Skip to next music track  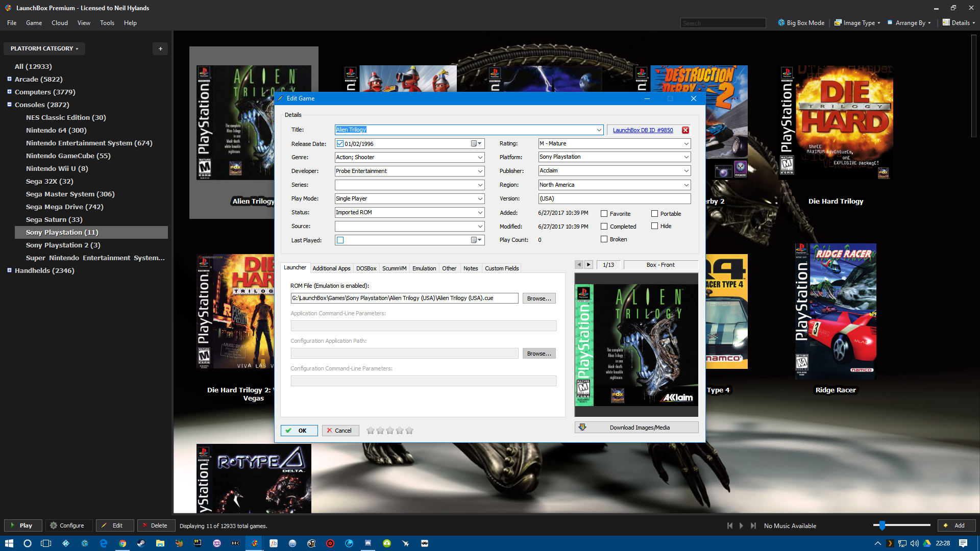(x=753, y=525)
